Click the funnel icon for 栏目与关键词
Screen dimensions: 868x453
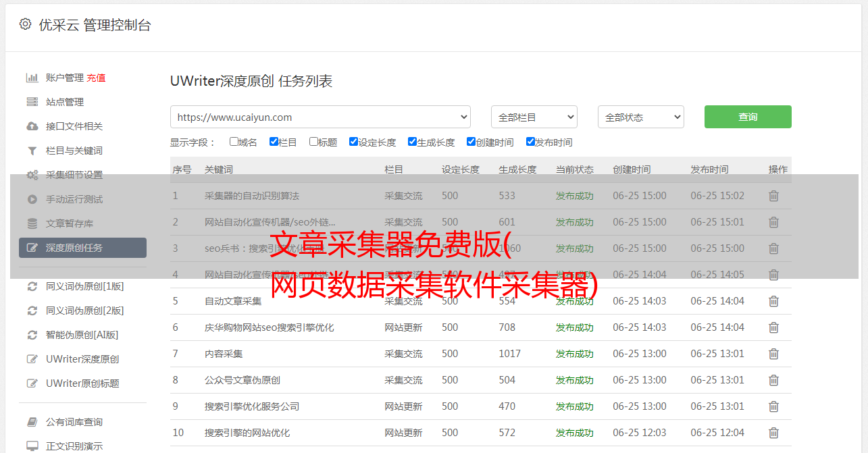click(32, 151)
